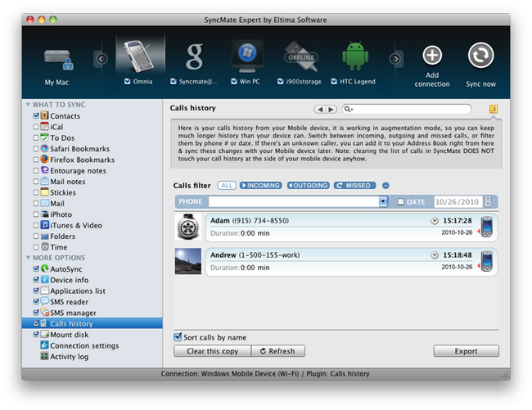Open the Syncmate Google account icon
Image resolution: width=532 pixels, height=410 pixels.
pyautogui.click(x=195, y=56)
